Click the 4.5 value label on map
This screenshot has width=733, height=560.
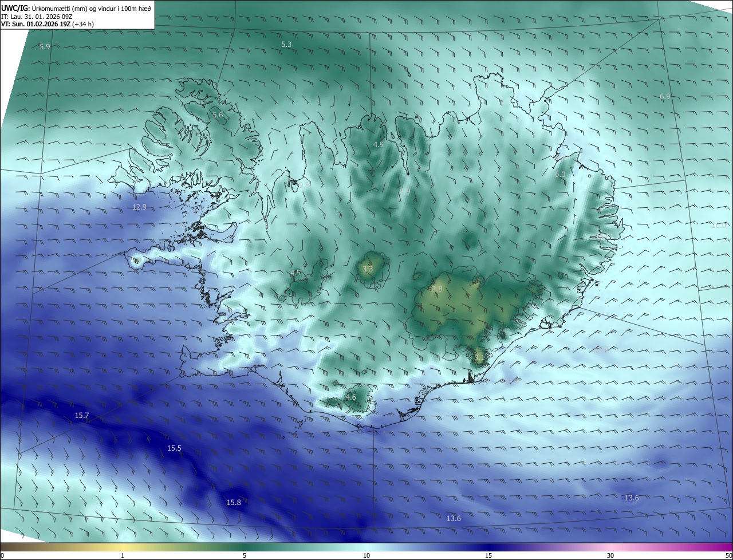[295, 273]
